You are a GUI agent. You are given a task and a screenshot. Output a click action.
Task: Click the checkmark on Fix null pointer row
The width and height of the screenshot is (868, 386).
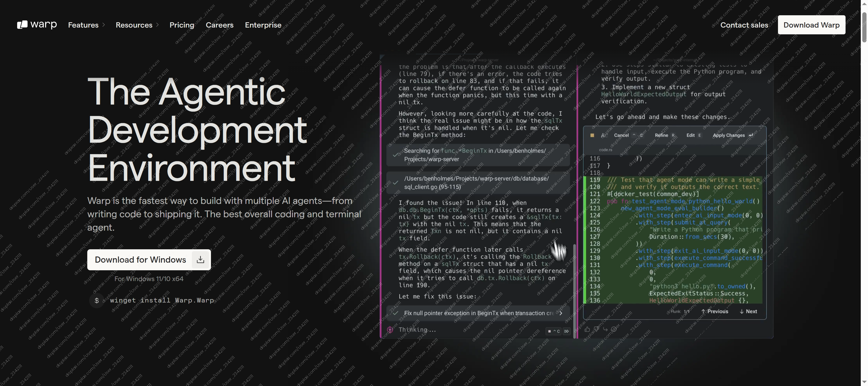point(396,313)
